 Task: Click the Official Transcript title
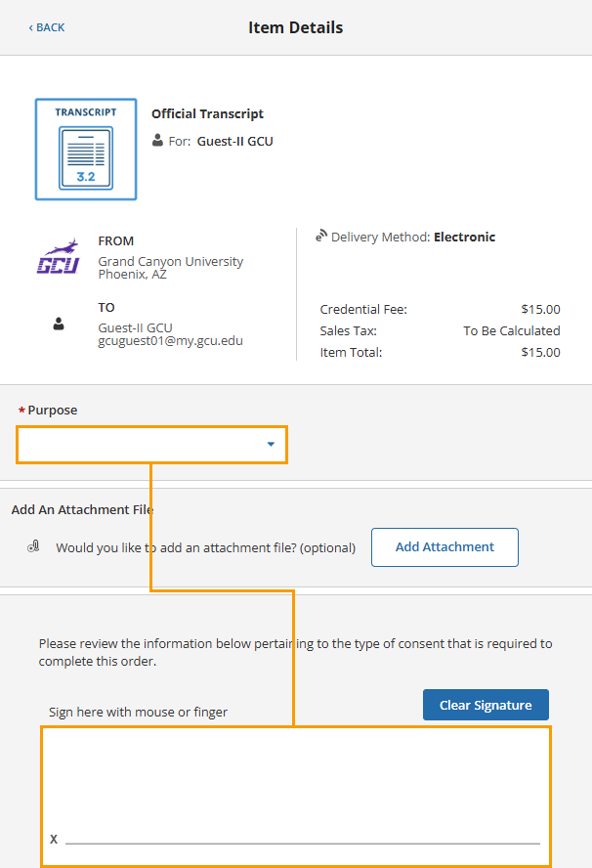(207, 114)
